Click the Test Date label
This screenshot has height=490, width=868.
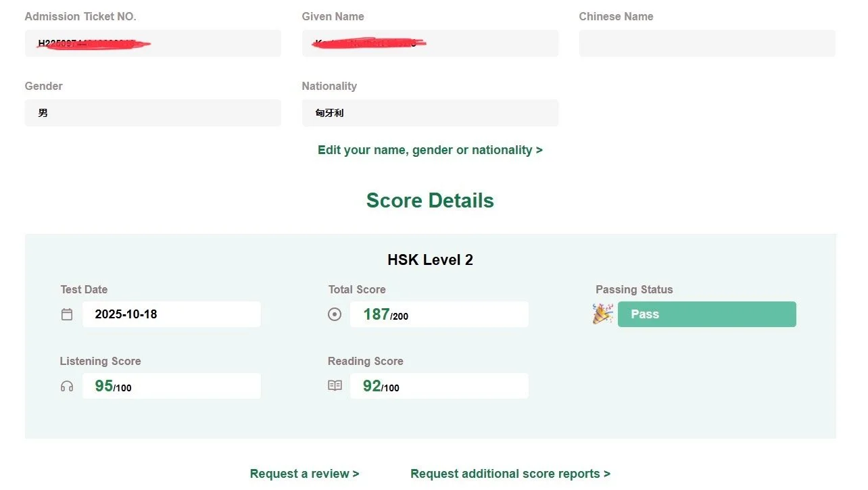[x=84, y=289]
